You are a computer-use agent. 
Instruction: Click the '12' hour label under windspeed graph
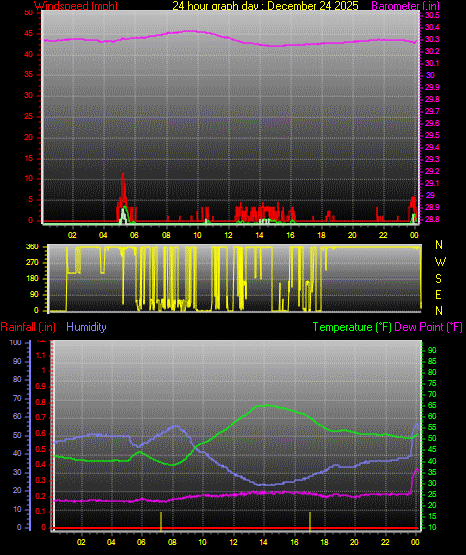tap(228, 235)
